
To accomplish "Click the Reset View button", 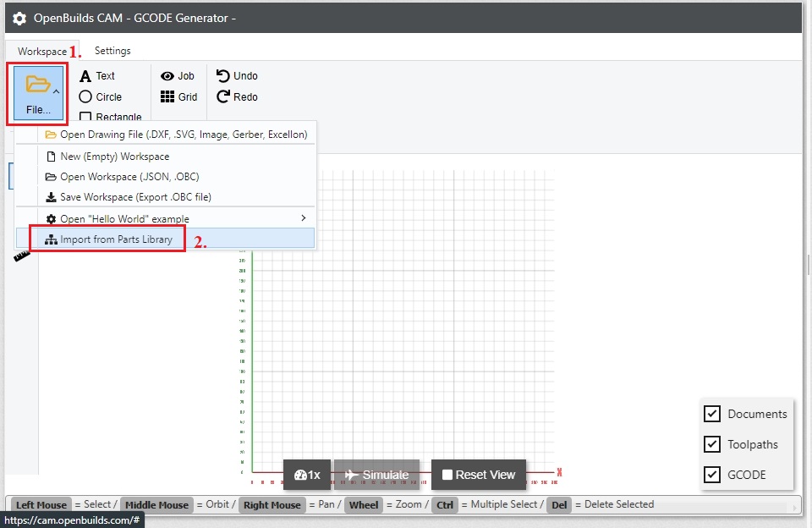I will click(479, 475).
